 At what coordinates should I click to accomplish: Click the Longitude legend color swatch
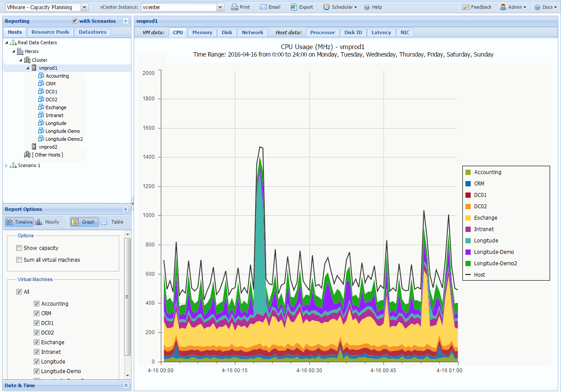click(x=468, y=241)
